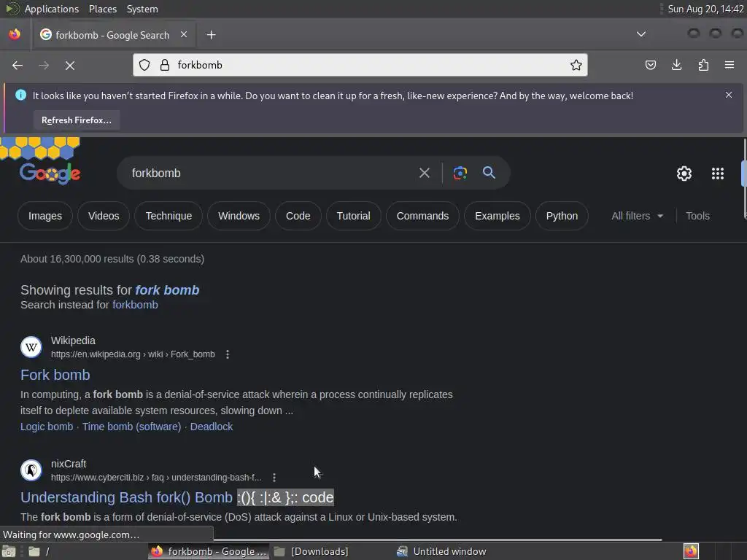Open Understanding Bash fork() Bomb result

coord(177,497)
